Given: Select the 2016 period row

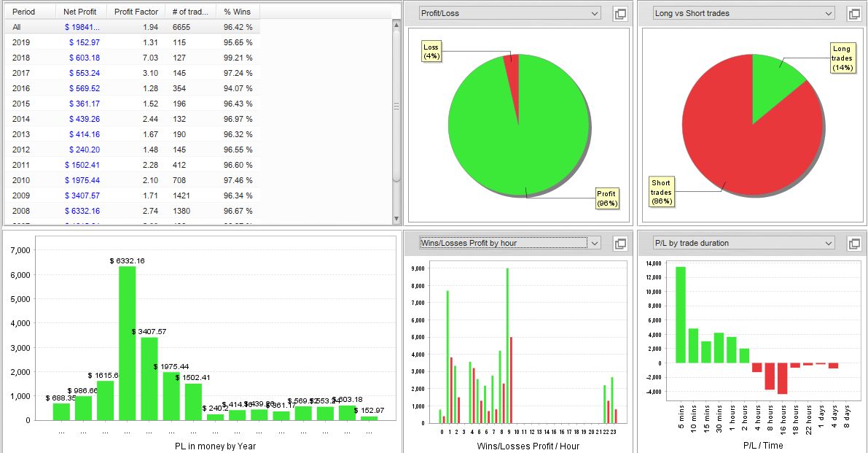Looking at the screenshot, I should 133,88.
